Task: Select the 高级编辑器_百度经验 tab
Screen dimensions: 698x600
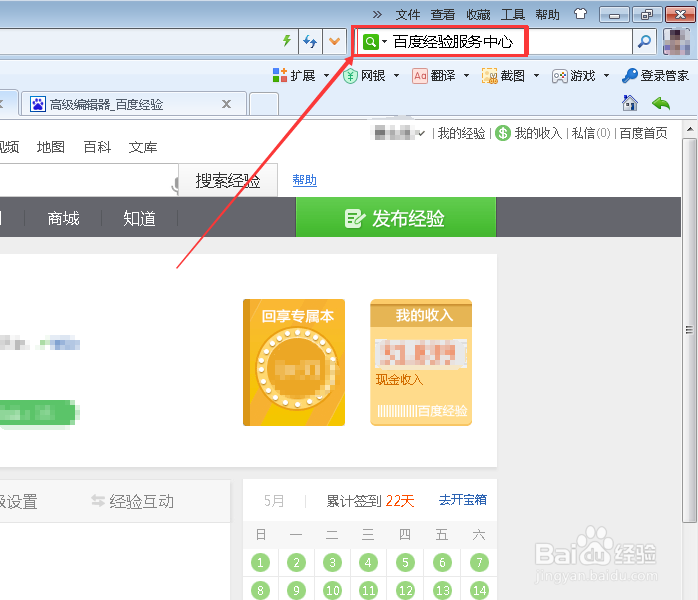Action: point(134,105)
